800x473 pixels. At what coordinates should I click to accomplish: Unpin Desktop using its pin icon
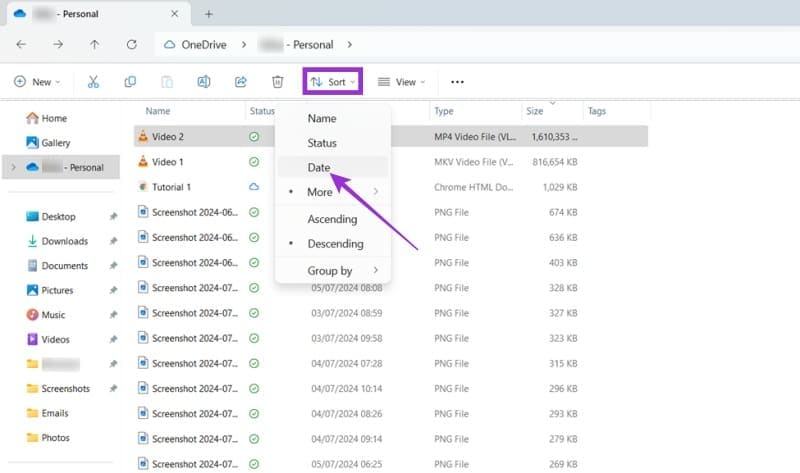click(113, 216)
